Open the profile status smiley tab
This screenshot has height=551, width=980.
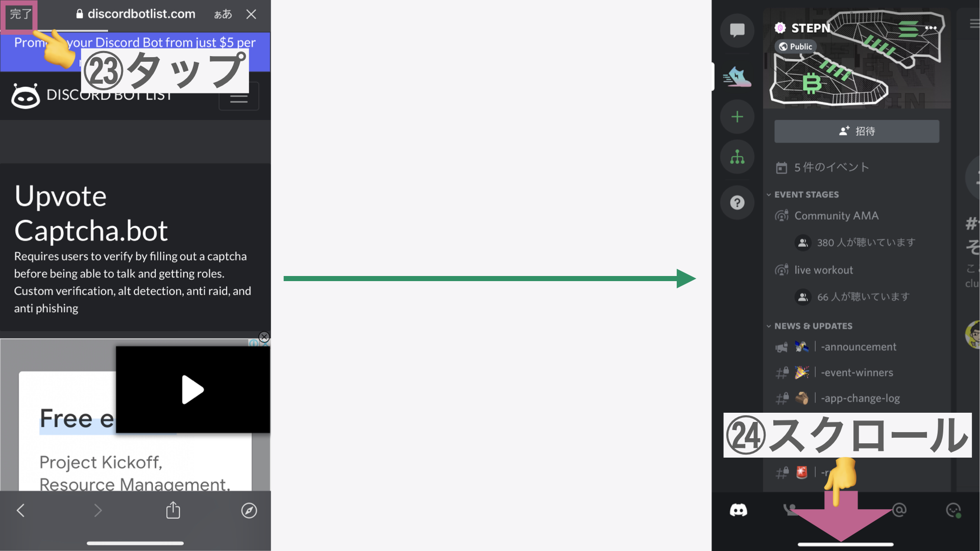point(953,510)
